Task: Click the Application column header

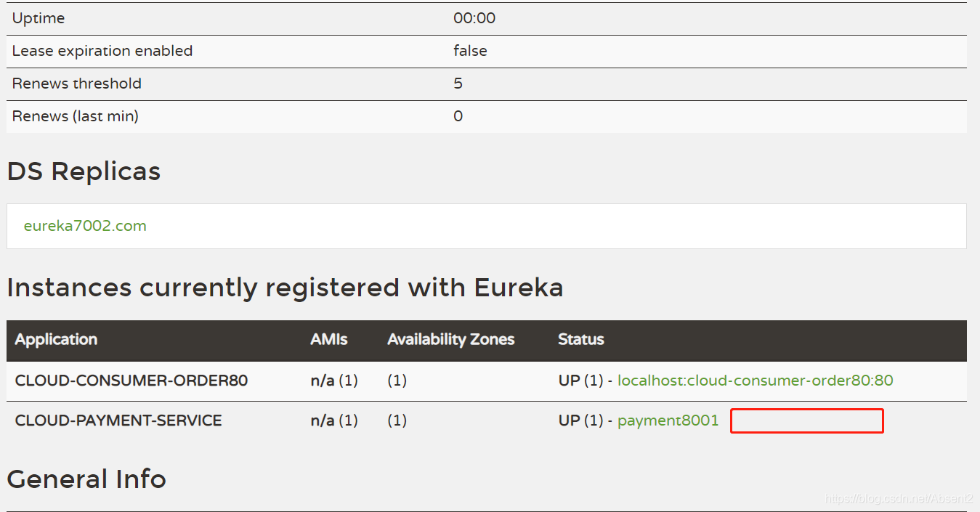Action: [x=56, y=339]
